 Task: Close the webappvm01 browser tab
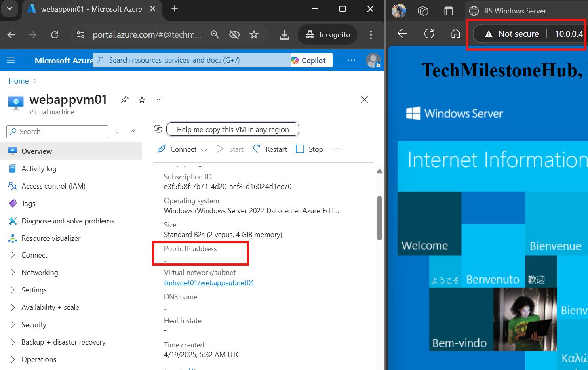[x=153, y=9]
